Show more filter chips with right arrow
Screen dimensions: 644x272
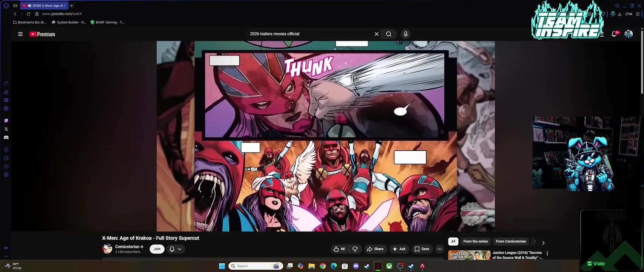(x=543, y=243)
